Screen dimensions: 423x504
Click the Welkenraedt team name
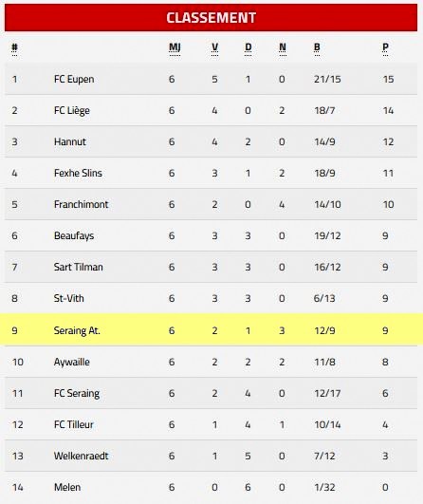81,456
